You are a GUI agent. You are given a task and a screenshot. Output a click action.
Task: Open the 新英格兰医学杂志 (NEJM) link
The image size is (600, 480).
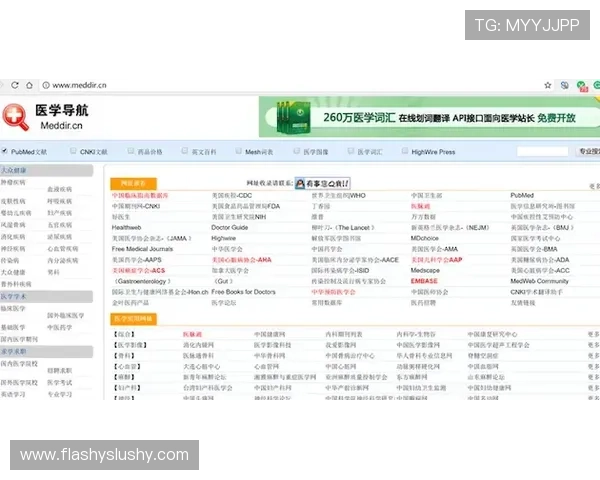[450, 228]
